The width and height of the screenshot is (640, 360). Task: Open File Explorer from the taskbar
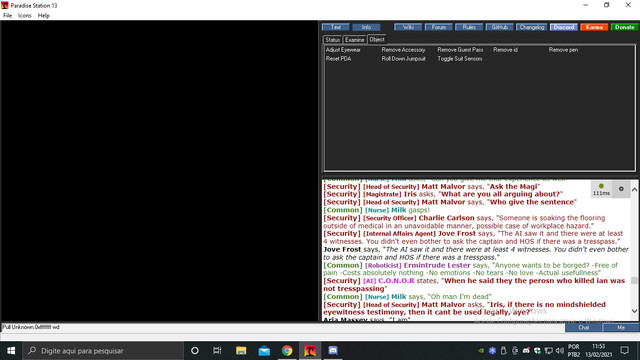point(241,351)
